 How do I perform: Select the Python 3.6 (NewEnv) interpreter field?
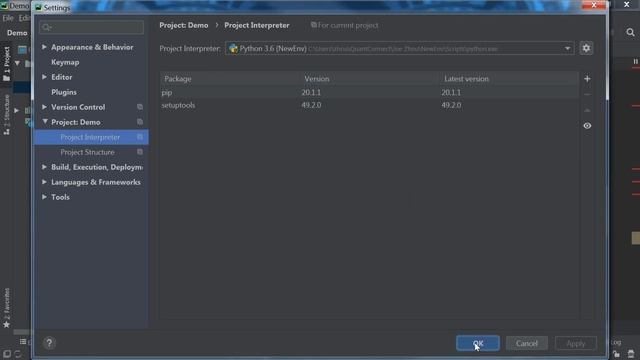[400, 49]
